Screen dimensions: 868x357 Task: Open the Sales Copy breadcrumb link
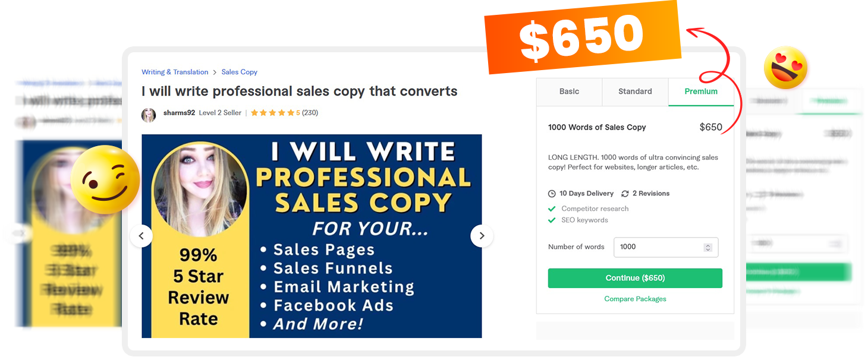[240, 72]
